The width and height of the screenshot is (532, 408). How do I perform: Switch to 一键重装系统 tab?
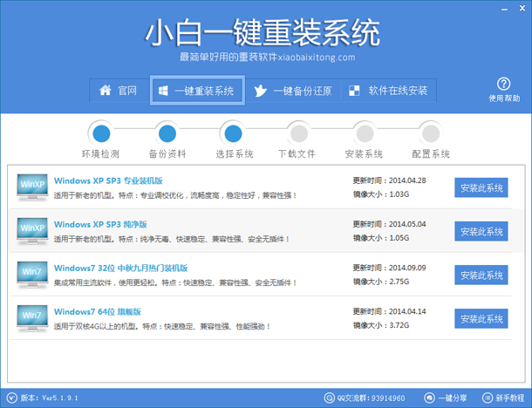tap(196, 91)
